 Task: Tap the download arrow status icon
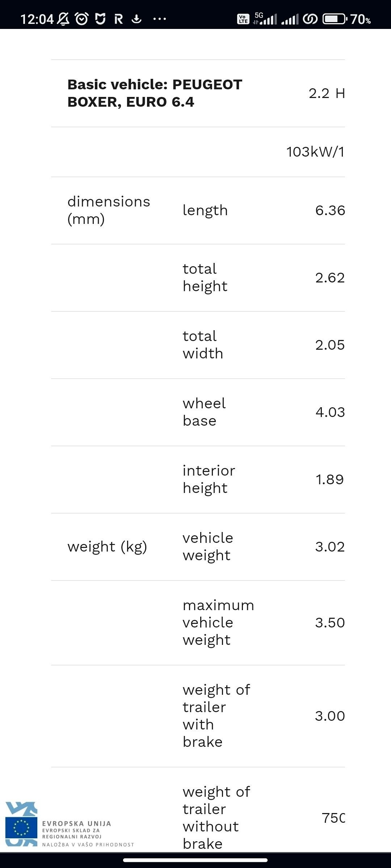tap(136, 19)
